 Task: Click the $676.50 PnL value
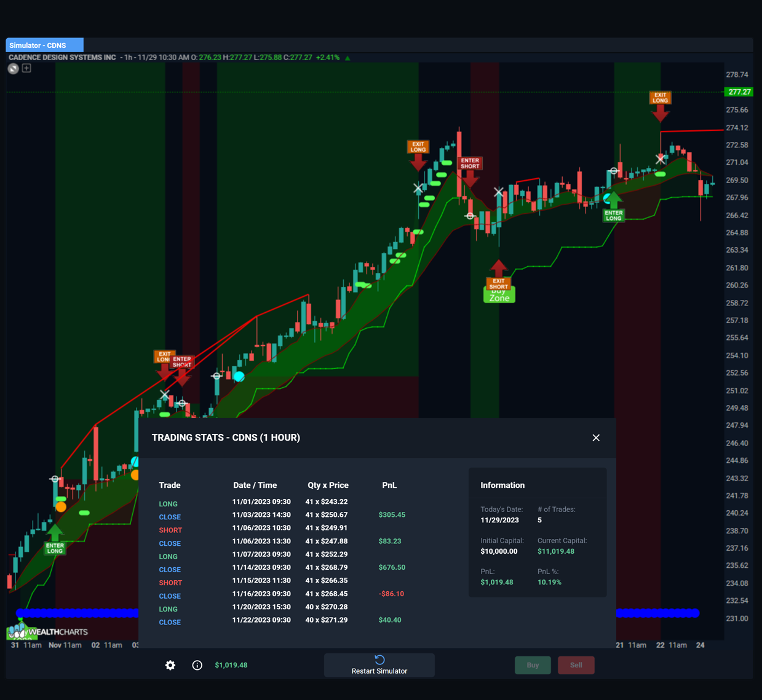click(x=392, y=567)
